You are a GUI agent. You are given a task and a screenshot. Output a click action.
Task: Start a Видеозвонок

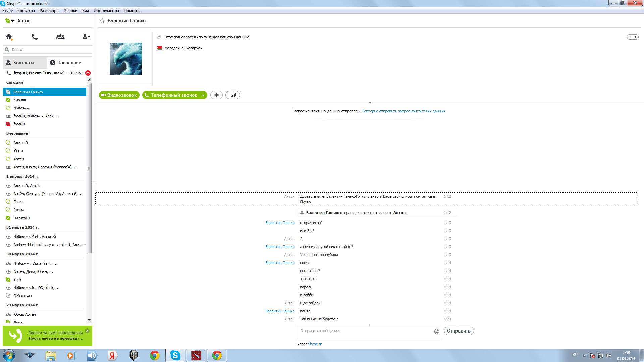119,95
